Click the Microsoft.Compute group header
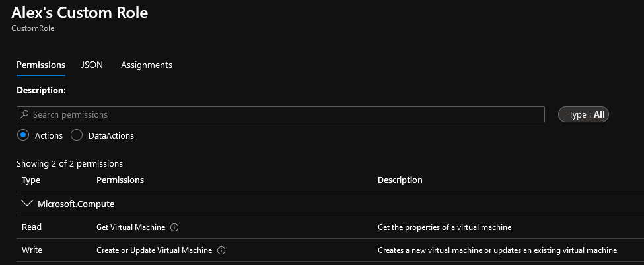 (x=76, y=204)
